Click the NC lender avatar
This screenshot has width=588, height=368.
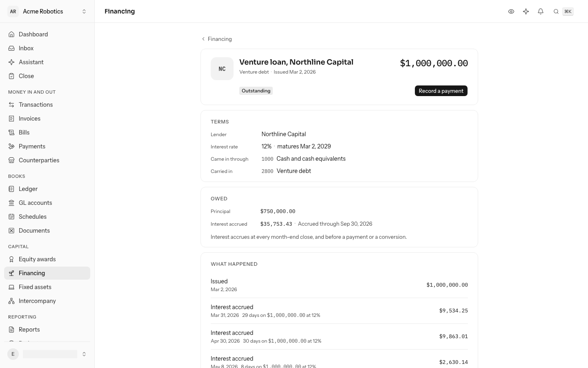point(222,69)
